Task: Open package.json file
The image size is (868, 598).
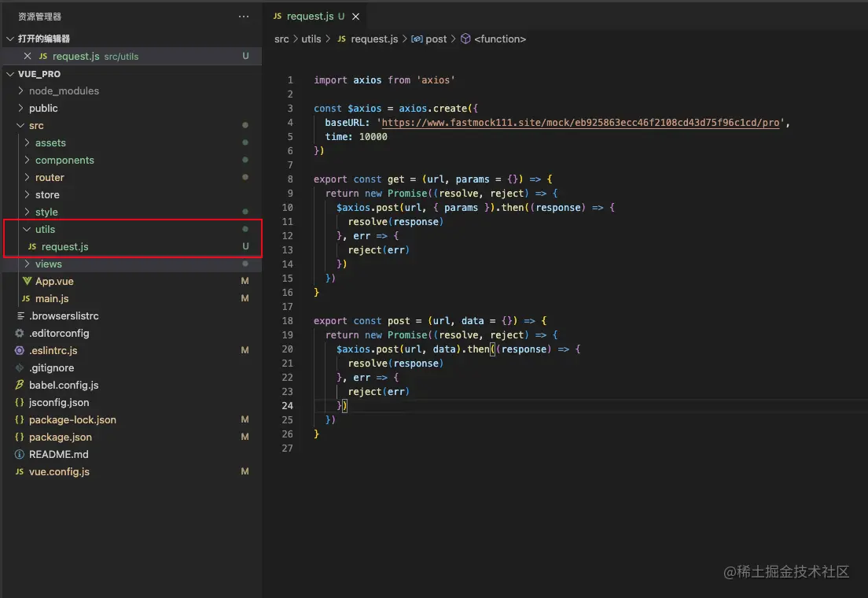Action: (x=61, y=437)
